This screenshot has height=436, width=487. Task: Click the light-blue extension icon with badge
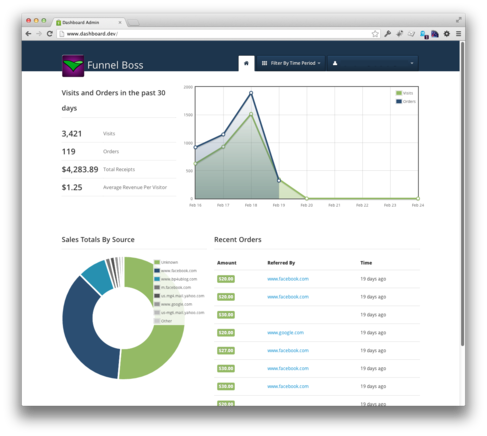click(424, 34)
